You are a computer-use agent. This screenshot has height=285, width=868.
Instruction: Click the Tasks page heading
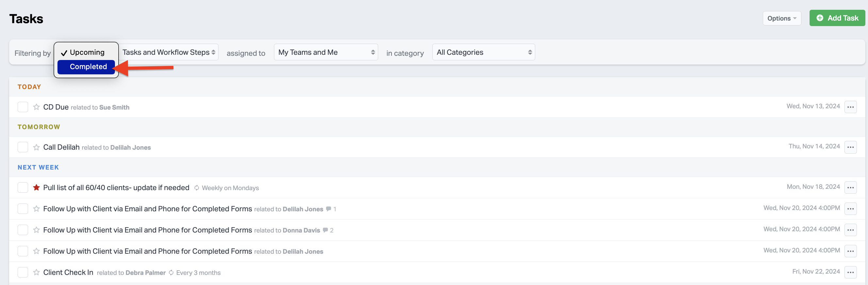(26, 19)
